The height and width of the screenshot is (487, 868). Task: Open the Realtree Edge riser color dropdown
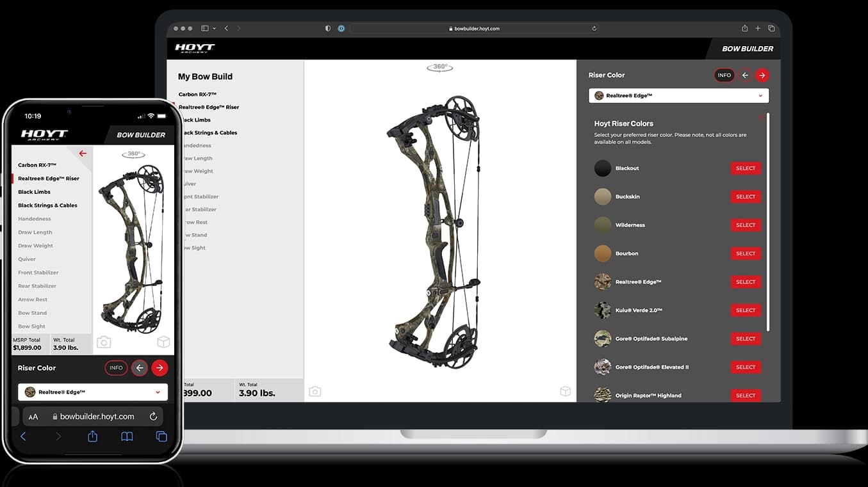coord(678,95)
